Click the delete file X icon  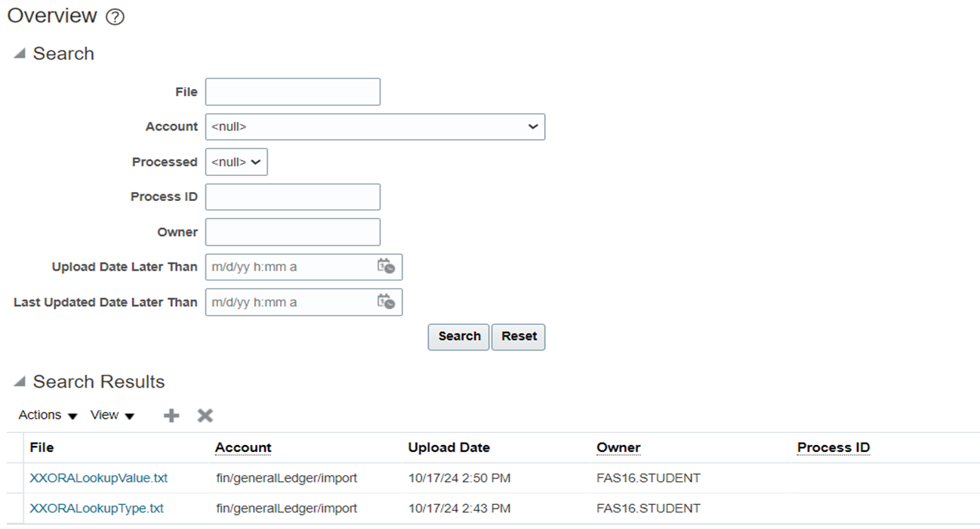(203, 415)
